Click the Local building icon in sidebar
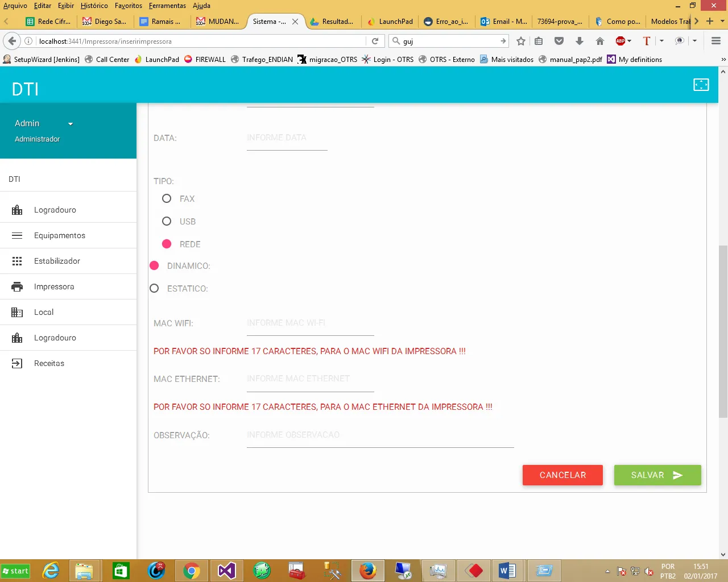Screen dimensions: 728x582 (x=17, y=312)
